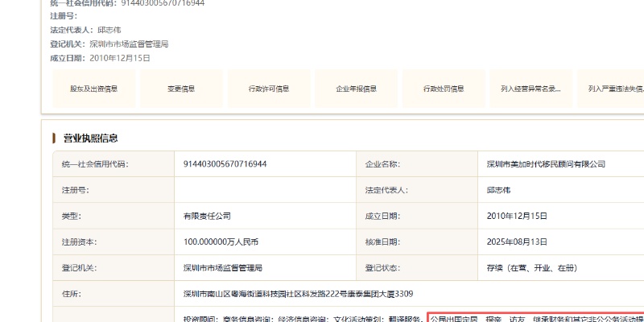Viewport: 644px width, 322px height.
Task: Select registered capital 100.000000万人民币
Action: pos(221,242)
